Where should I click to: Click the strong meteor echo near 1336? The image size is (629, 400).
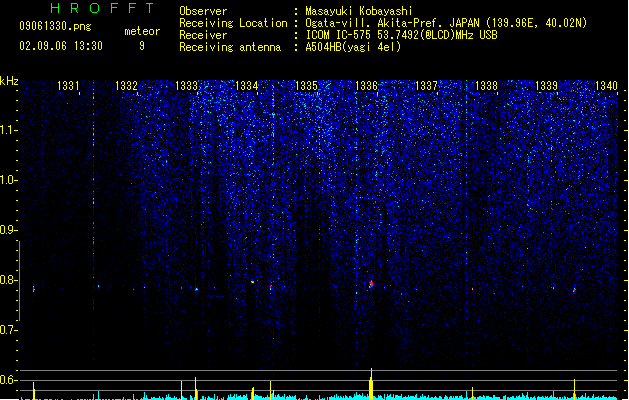(x=371, y=284)
